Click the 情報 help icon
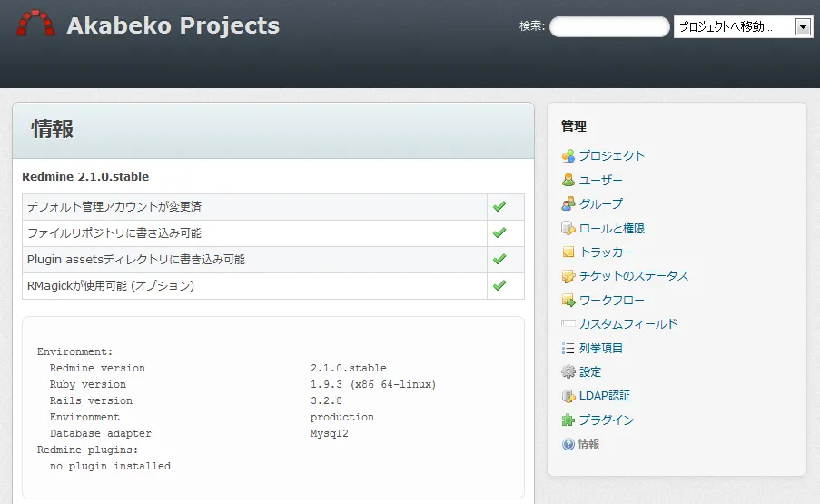 568,444
